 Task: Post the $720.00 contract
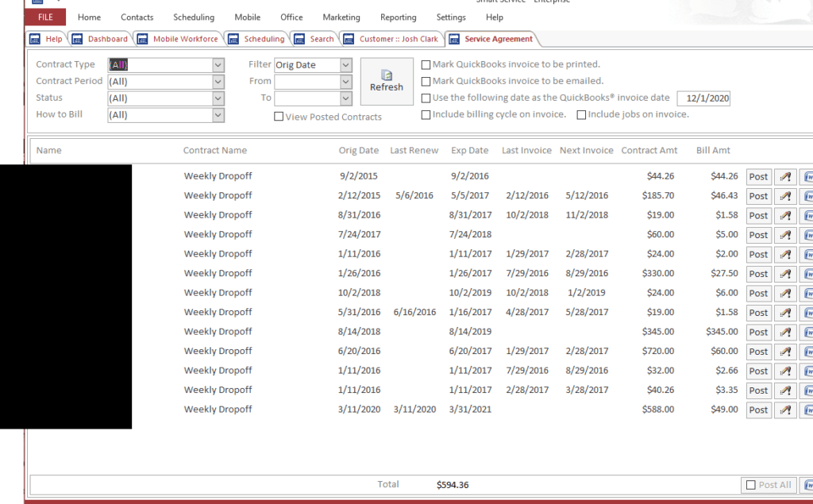click(758, 352)
